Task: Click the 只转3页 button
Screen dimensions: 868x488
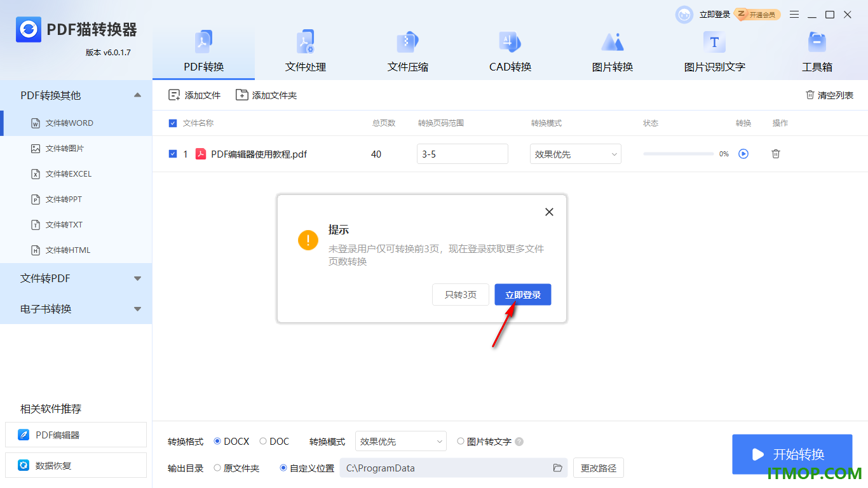Action: pyautogui.click(x=461, y=295)
